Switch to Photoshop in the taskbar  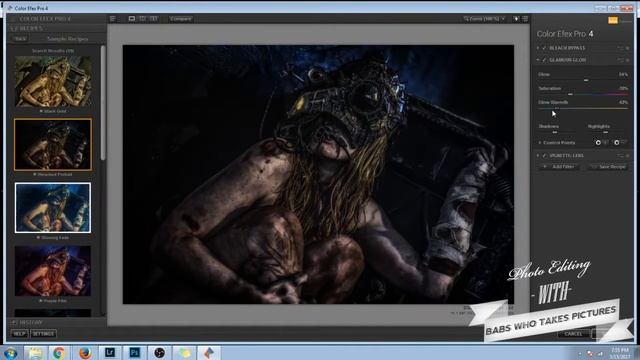(135, 353)
